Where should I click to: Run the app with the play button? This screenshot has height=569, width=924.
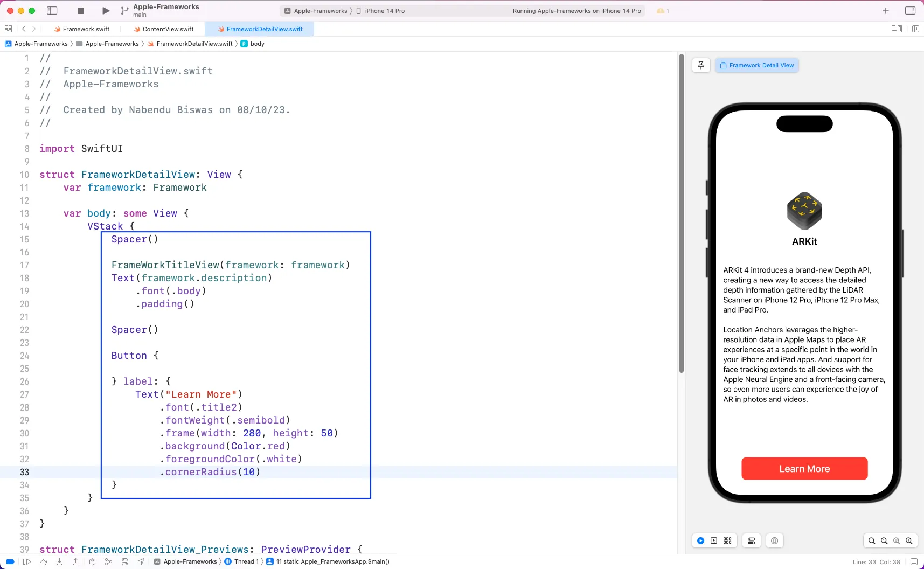pyautogui.click(x=106, y=11)
